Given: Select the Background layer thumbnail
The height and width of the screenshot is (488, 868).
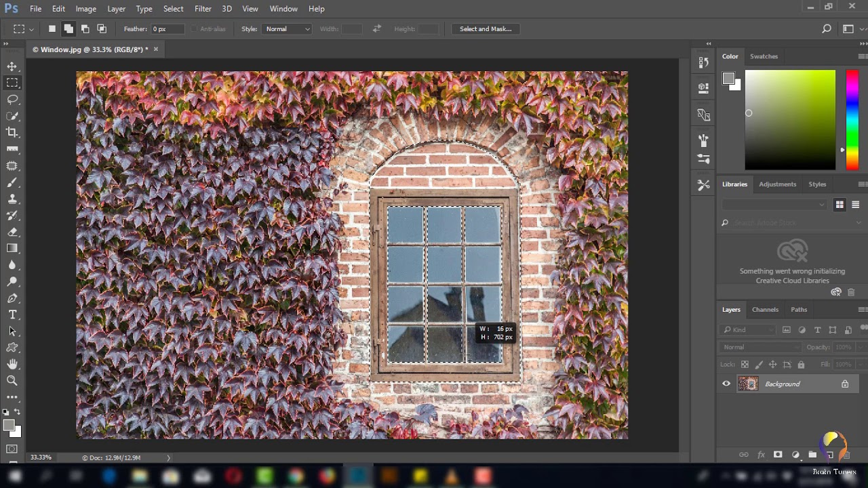Looking at the screenshot, I should (748, 384).
